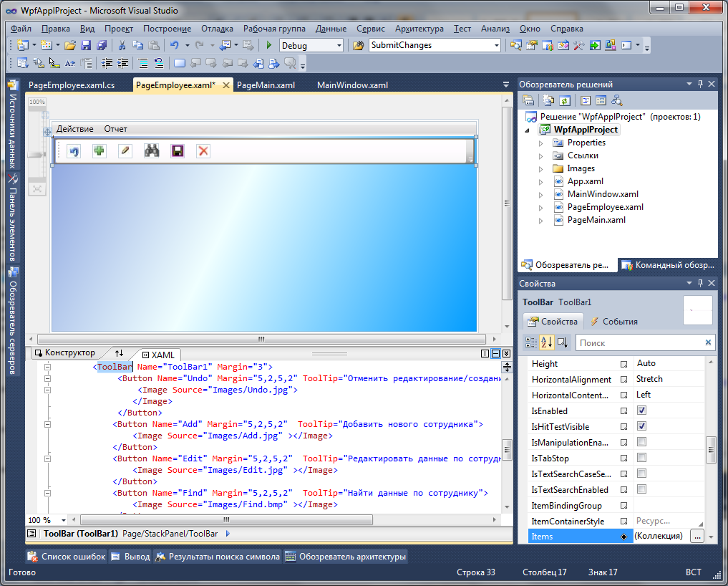Image resolution: width=728 pixels, height=586 pixels.
Task: Click Действие in the designed menu
Action: click(x=74, y=129)
